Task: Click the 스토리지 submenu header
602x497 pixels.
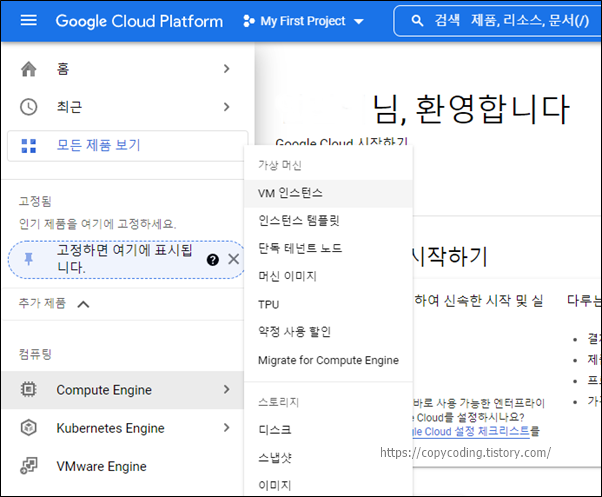Action: click(278, 402)
